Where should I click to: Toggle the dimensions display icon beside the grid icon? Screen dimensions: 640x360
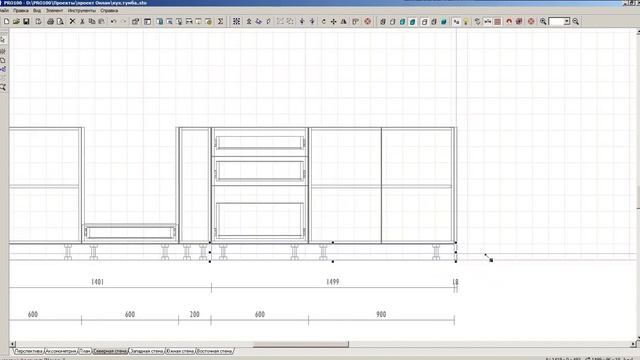(x=488, y=21)
